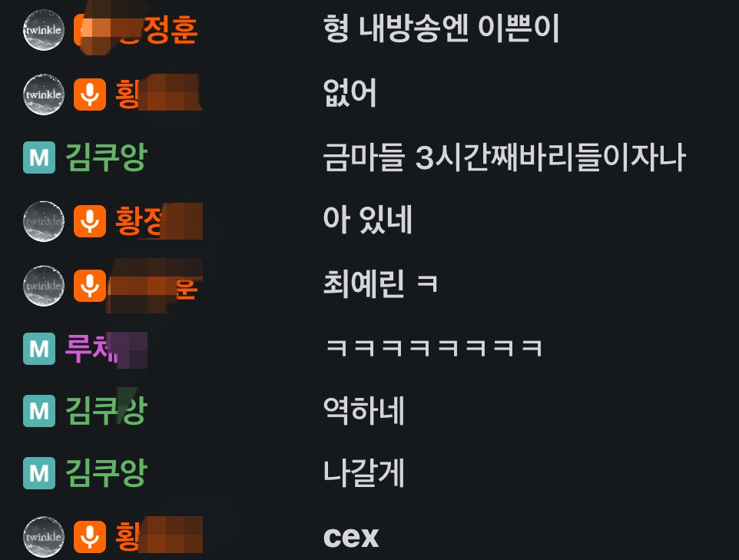Click the M badge on the '나갈게' row
This screenshot has width=739, height=560.
[39, 473]
